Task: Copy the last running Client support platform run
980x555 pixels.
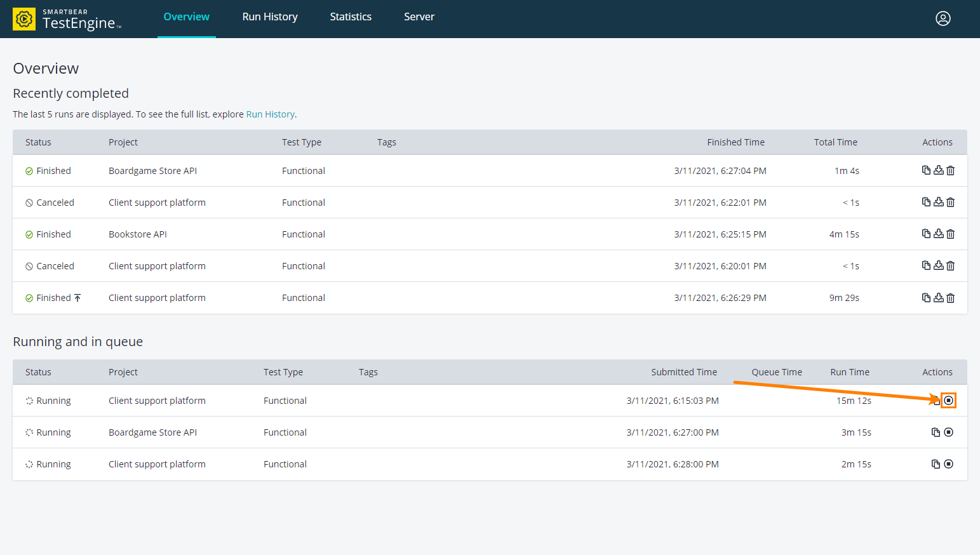Action: pos(936,464)
